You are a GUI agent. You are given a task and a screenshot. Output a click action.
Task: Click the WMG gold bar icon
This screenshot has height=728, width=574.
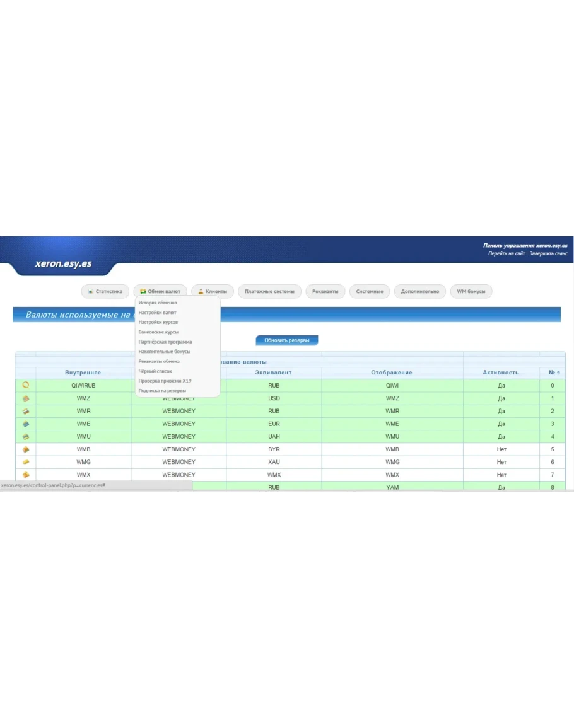26,462
